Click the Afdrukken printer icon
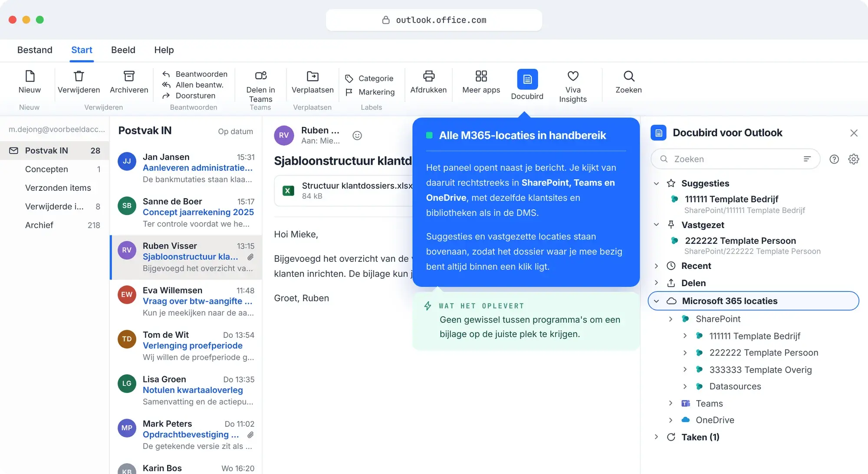Screen dimensions: 868x474 tap(428, 76)
